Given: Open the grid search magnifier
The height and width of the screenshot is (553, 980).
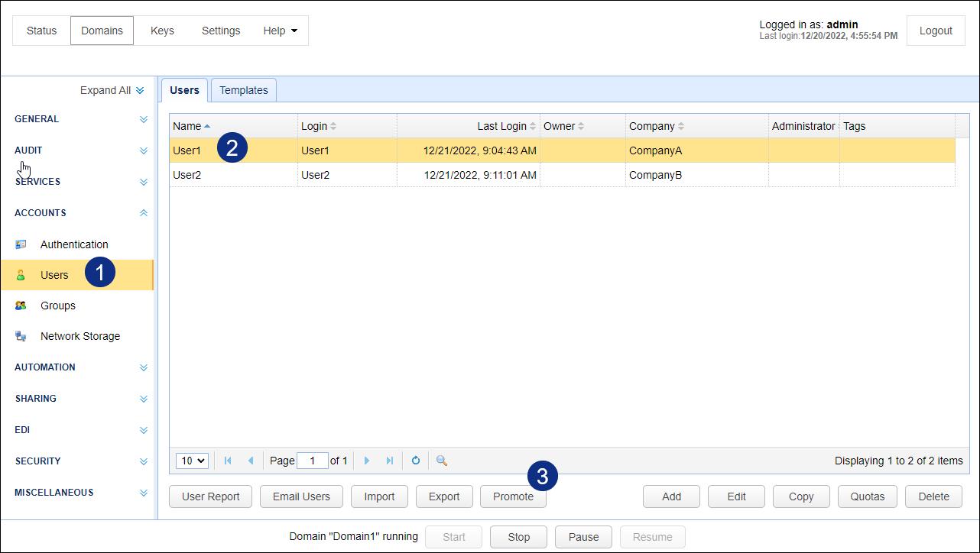Looking at the screenshot, I should 441,461.
